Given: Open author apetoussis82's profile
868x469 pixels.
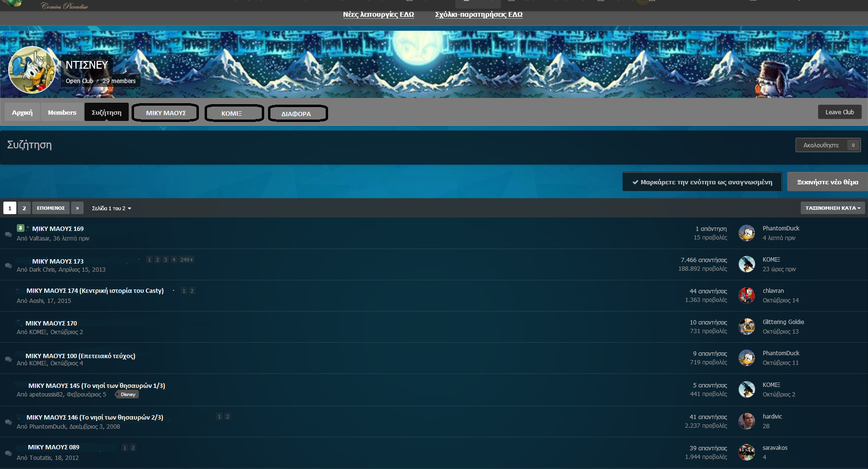Looking at the screenshot, I should click(x=46, y=395).
